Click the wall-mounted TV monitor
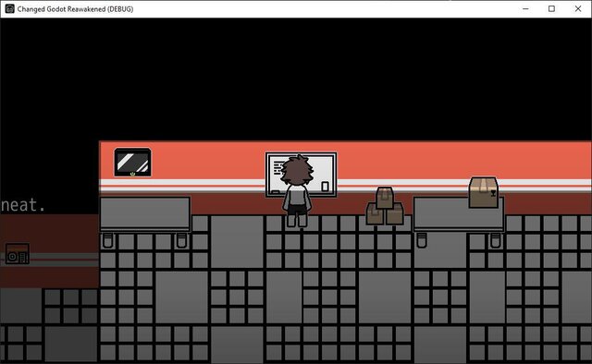592x364 pixels. 132,163
